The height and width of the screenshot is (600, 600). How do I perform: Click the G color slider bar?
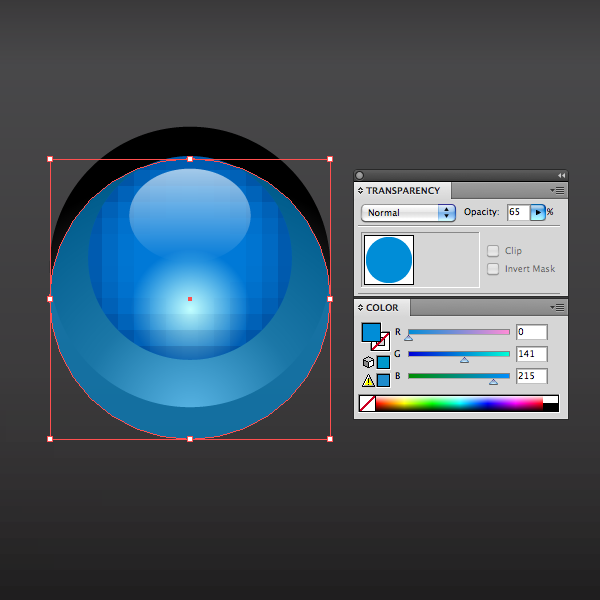459,354
